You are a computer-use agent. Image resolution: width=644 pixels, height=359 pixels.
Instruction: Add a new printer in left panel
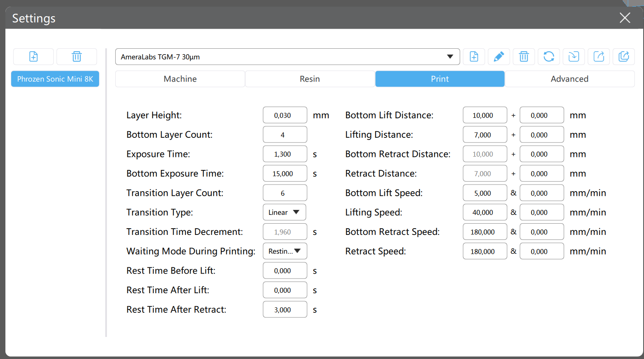click(33, 57)
